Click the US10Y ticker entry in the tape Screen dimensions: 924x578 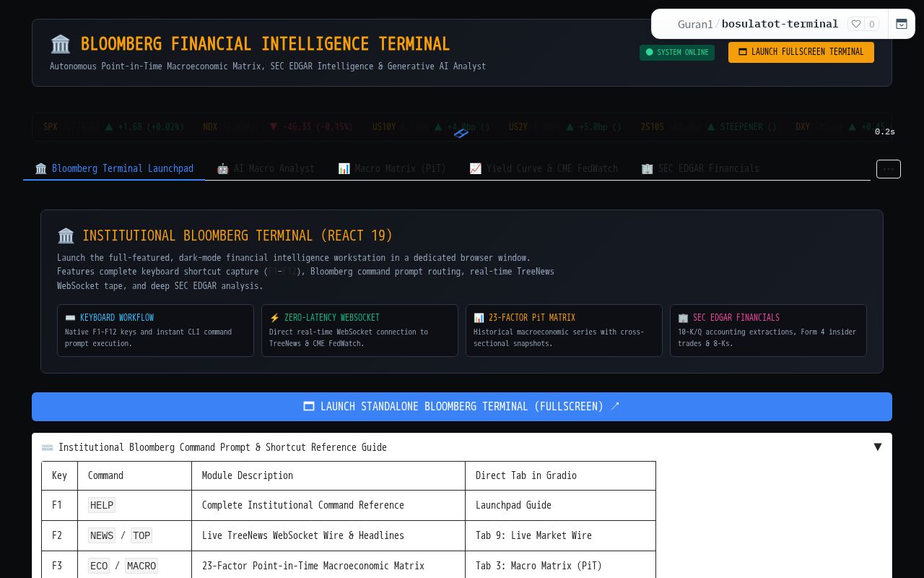pyautogui.click(x=431, y=127)
